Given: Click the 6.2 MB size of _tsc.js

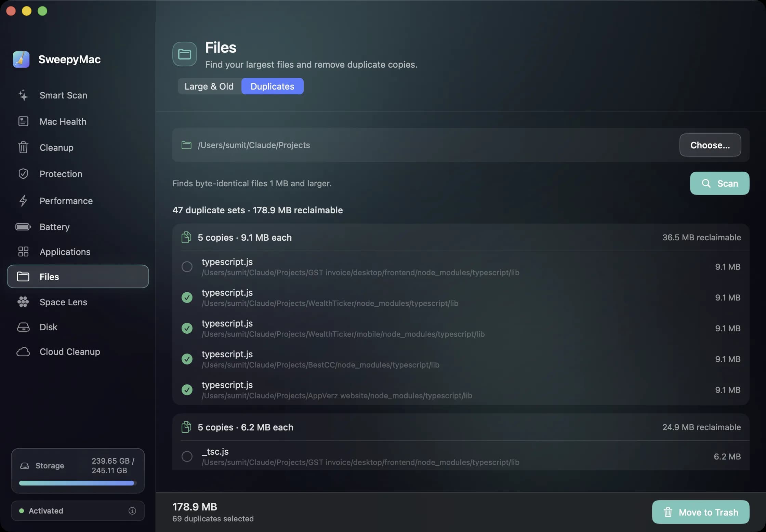Looking at the screenshot, I should [727, 456].
